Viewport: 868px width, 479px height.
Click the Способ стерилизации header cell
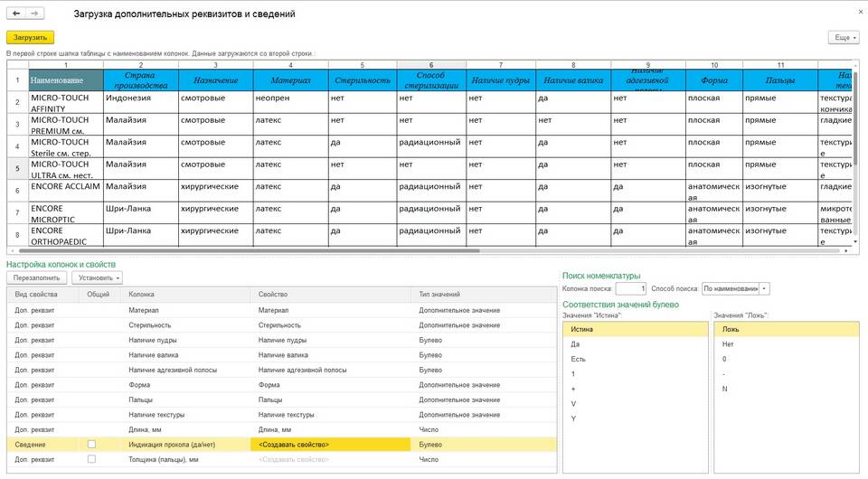[x=431, y=80]
